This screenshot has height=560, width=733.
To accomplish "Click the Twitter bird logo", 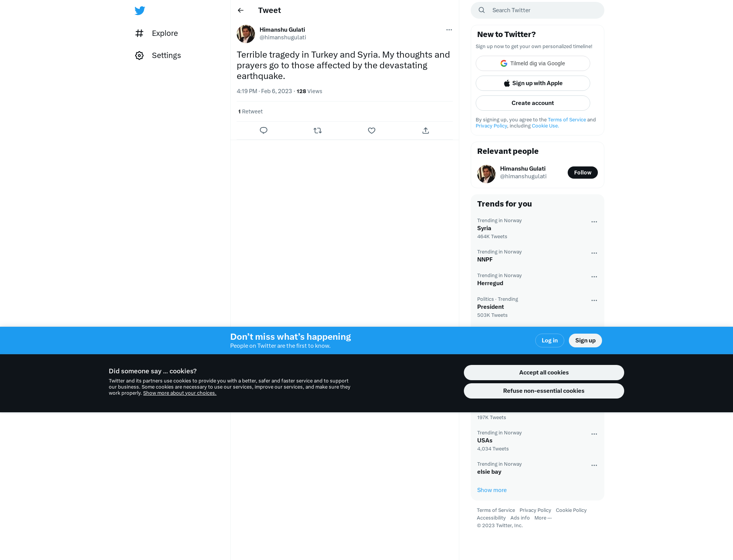I will pos(140,10).
